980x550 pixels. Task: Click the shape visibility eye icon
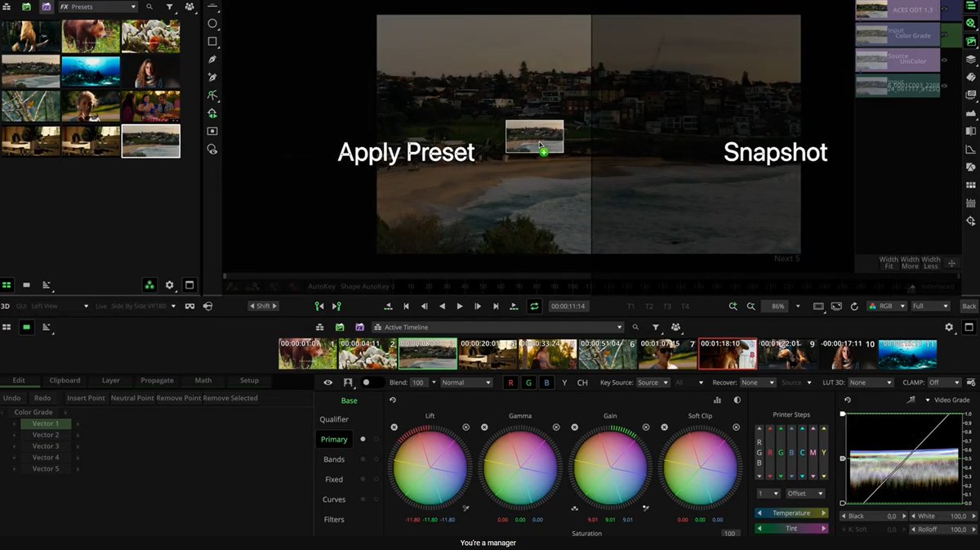tap(212, 149)
